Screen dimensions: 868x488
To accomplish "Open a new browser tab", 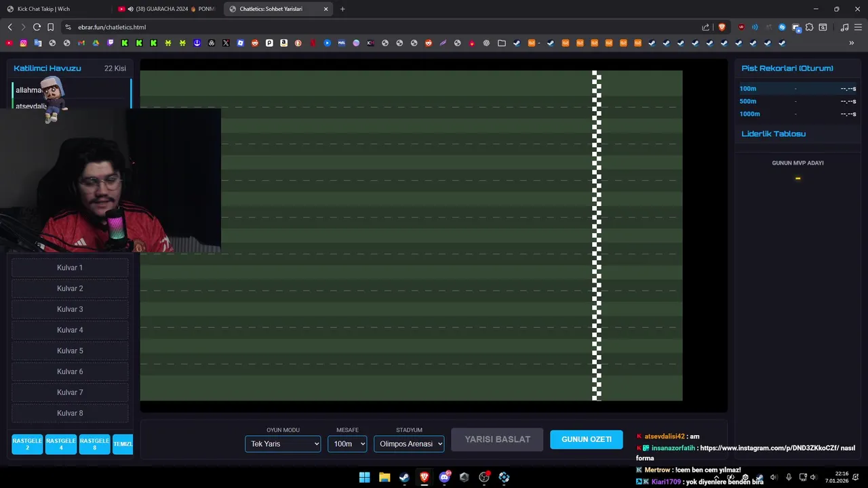I will (342, 9).
